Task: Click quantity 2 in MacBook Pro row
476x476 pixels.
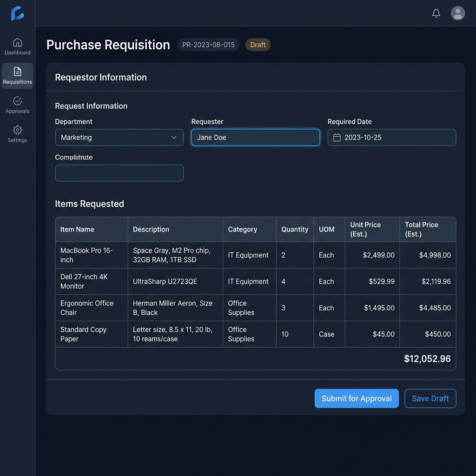Action: coord(283,255)
